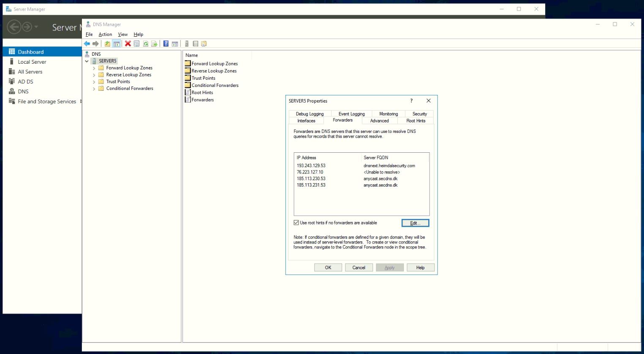Collapse the SERVER5 tree node
644x354 pixels.
click(87, 61)
